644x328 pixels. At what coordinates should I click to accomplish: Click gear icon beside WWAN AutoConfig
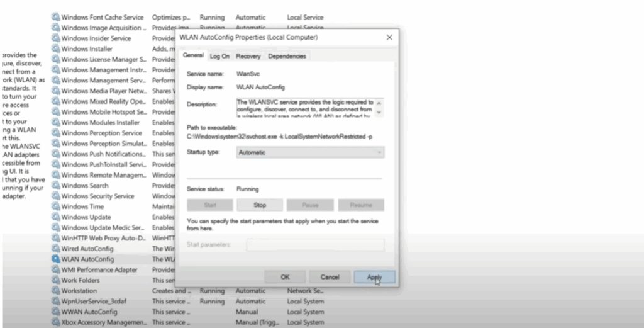tap(56, 312)
